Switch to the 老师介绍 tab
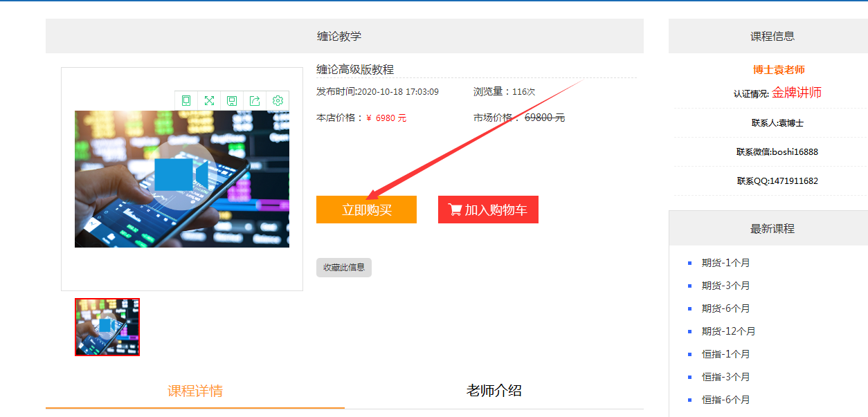The width and height of the screenshot is (868, 417). (494, 391)
